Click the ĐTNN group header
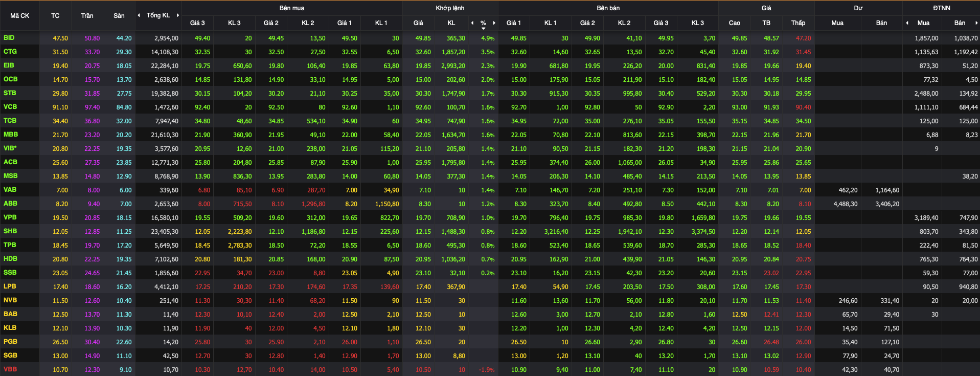Screen dimensions: 980x376 point(941,8)
